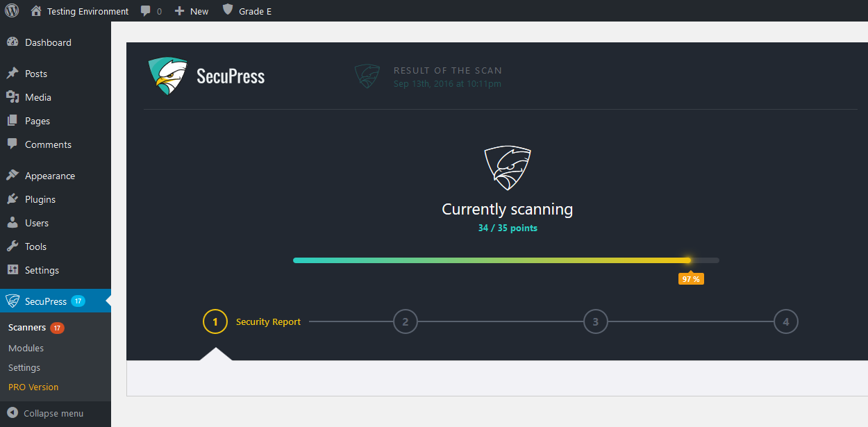Click the Posts pushpin icon
The image size is (868, 427).
click(x=12, y=74)
